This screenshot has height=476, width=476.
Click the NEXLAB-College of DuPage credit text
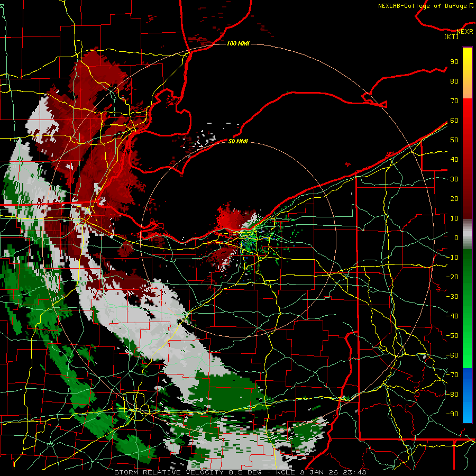point(423,6)
